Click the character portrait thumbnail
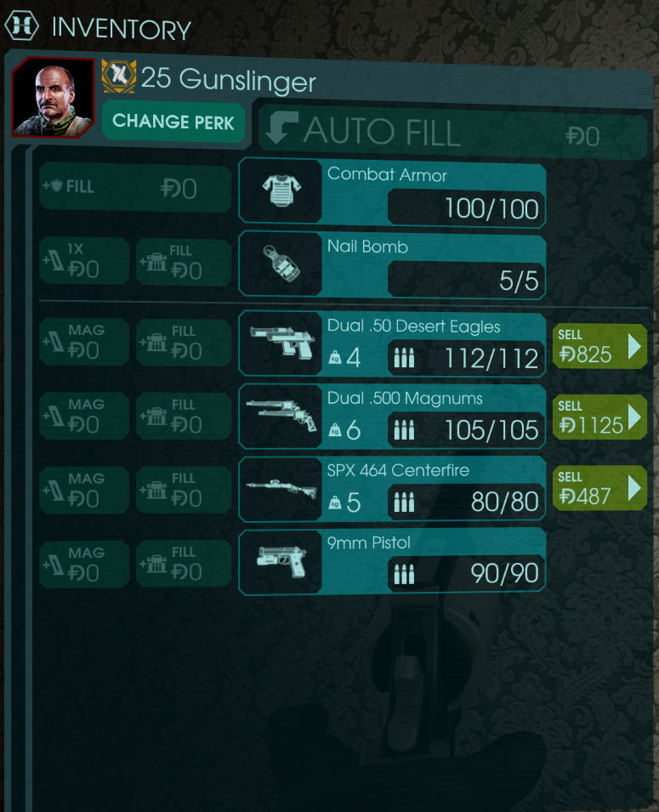 (53, 98)
